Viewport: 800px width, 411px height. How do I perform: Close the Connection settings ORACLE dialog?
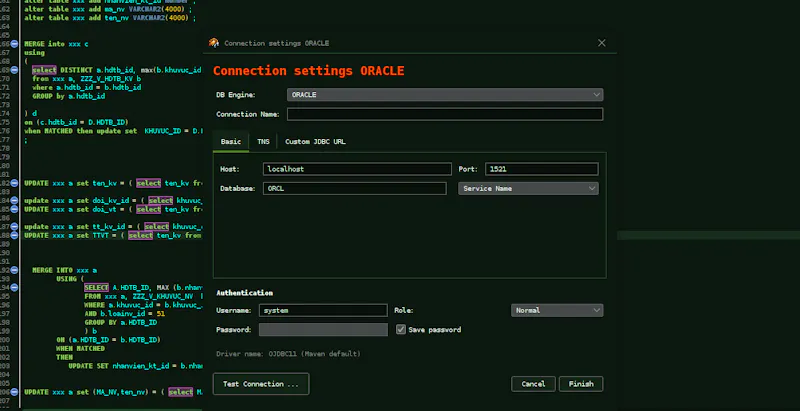602,43
